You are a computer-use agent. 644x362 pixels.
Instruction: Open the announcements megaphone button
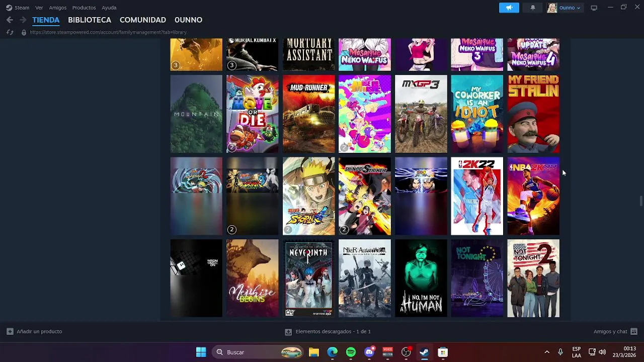509,8
